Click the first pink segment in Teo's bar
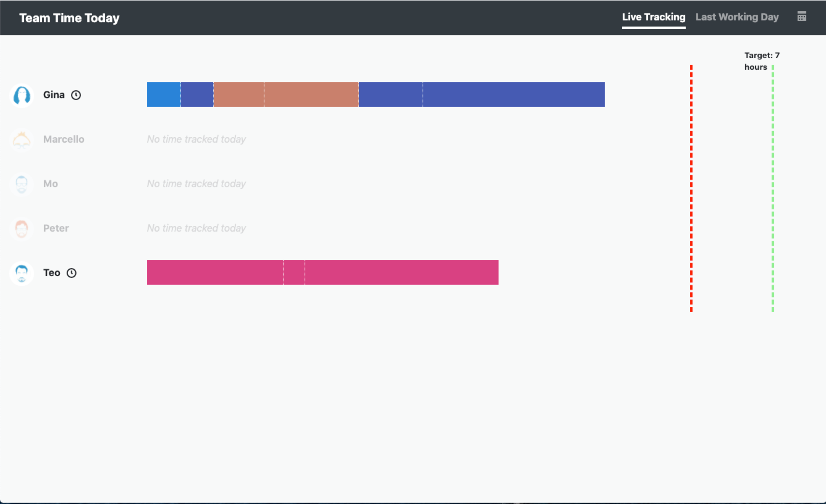 click(215, 272)
